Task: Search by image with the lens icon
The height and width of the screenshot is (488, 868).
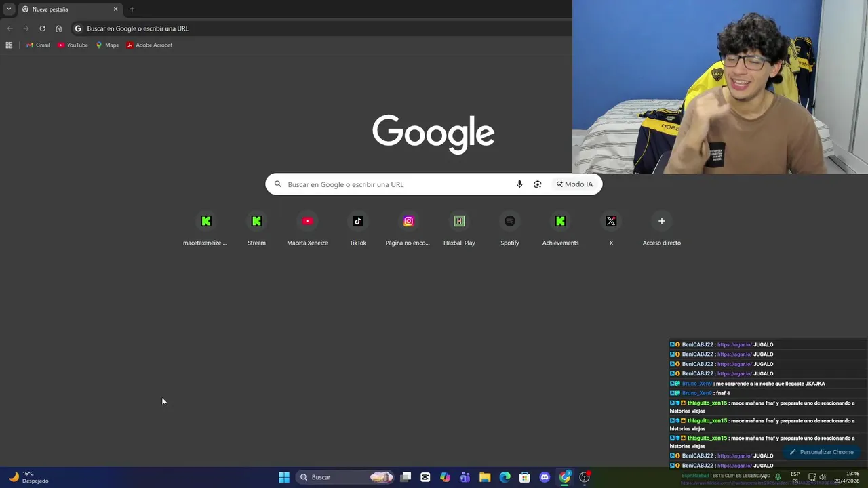Action: point(538,184)
